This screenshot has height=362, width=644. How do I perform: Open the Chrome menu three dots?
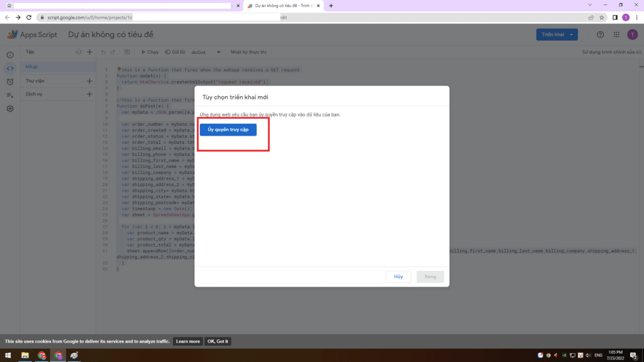[636, 18]
